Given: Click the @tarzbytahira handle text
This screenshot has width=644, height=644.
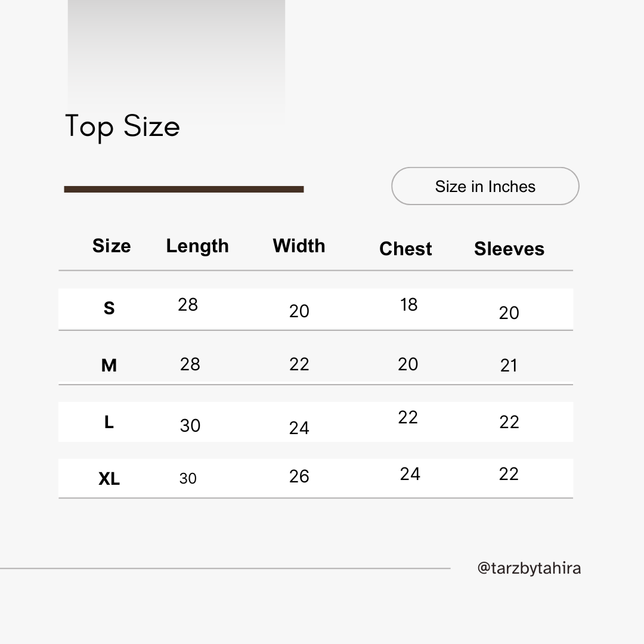Looking at the screenshot, I should [529, 568].
